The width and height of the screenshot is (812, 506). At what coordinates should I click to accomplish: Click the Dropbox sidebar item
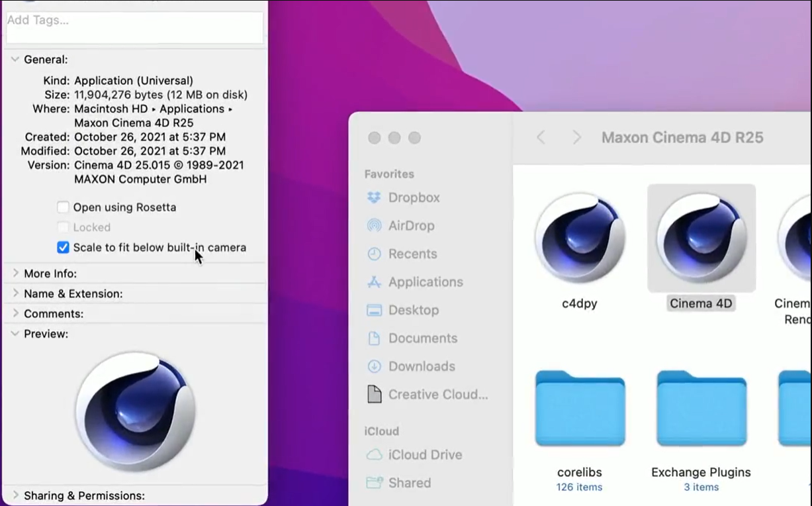(414, 197)
